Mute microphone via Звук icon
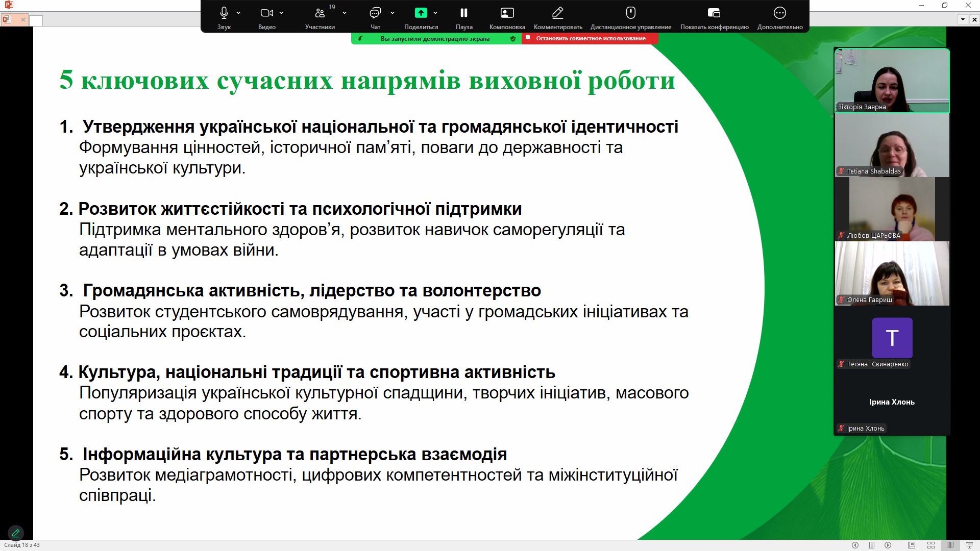 (x=224, y=13)
